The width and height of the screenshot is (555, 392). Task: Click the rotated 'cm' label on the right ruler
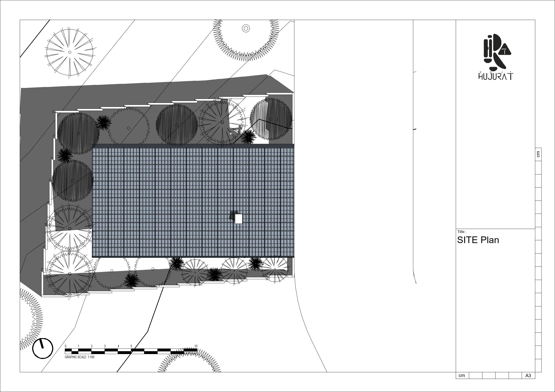pos(538,154)
